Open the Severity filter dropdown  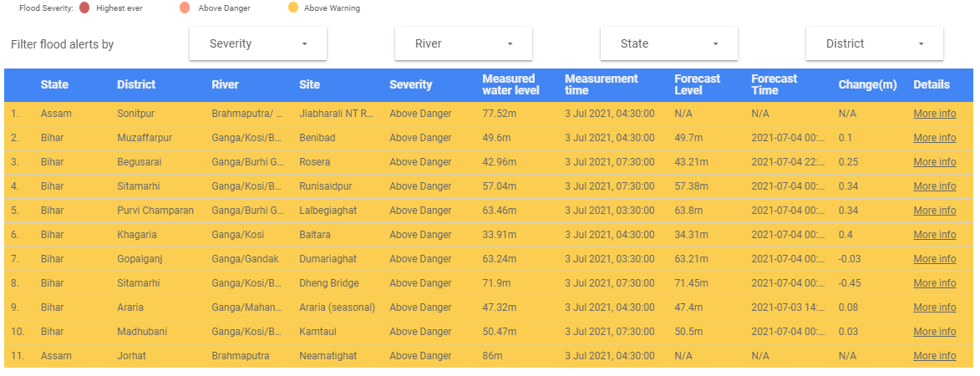click(x=258, y=43)
